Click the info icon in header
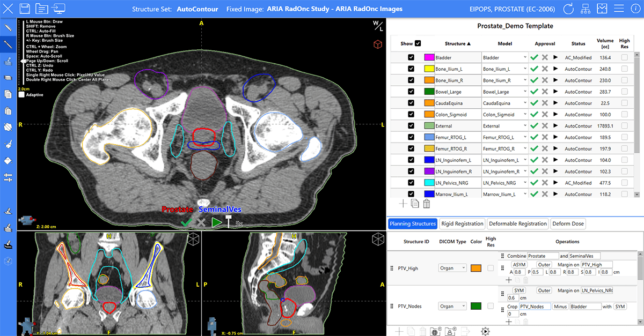Image resolution: width=644 pixels, height=336 pixels. [635, 9]
